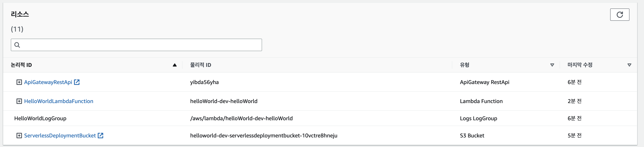The width and height of the screenshot is (644, 147).
Task: Expand the ApiGatewayRestApi row
Action: (x=19, y=82)
